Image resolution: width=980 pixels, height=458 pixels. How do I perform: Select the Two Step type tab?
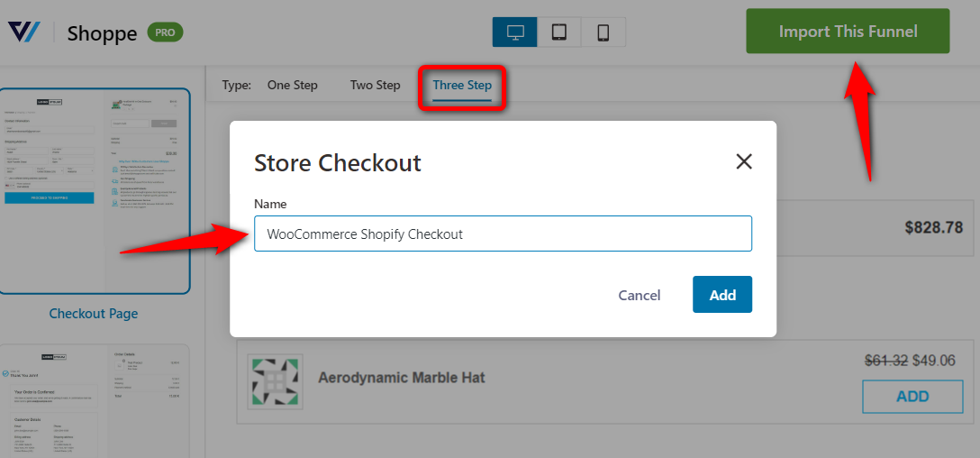(375, 85)
